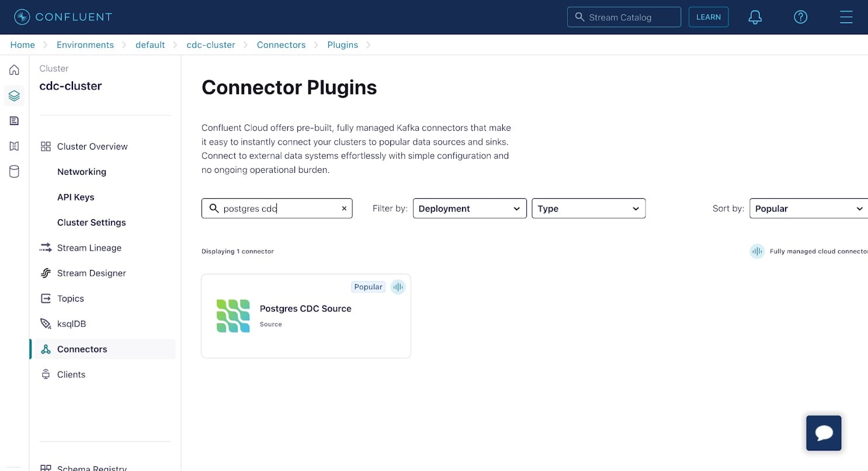The image size is (868, 471).
Task: Switch to Stream Lineage in the cluster menu
Action: click(89, 248)
